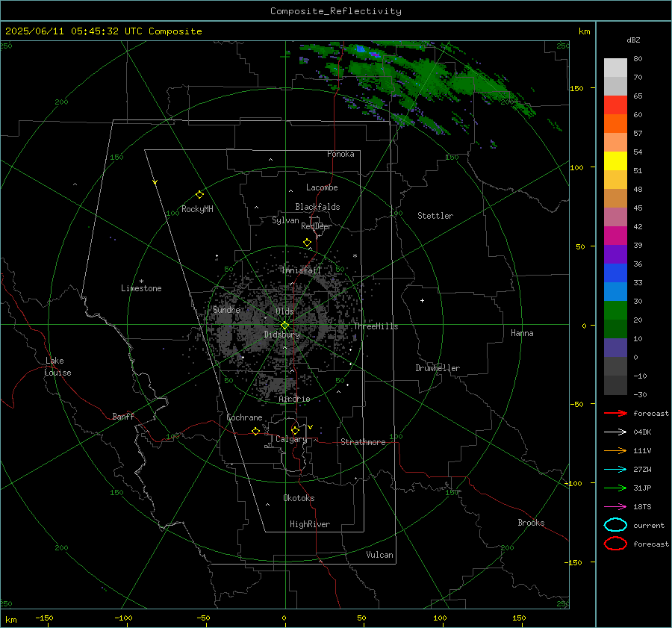Click the bright red legend swatch
This screenshot has width=672, height=628.
pos(615,105)
